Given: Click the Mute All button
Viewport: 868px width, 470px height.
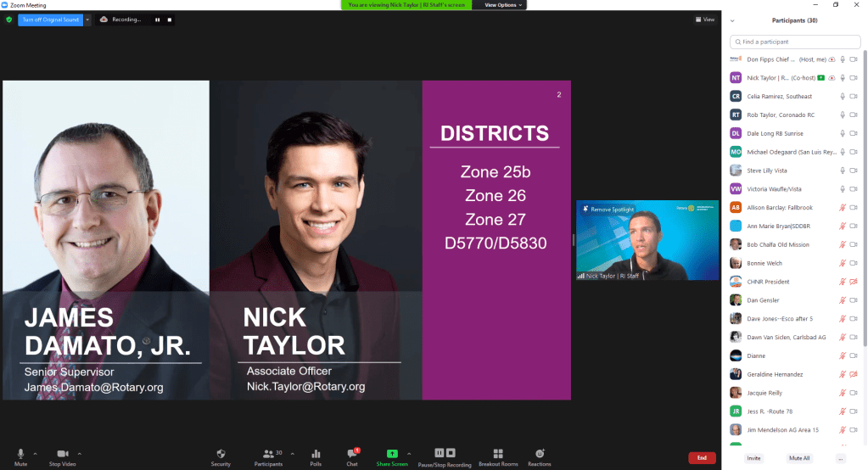Looking at the screenshot, I should point(798,458).
